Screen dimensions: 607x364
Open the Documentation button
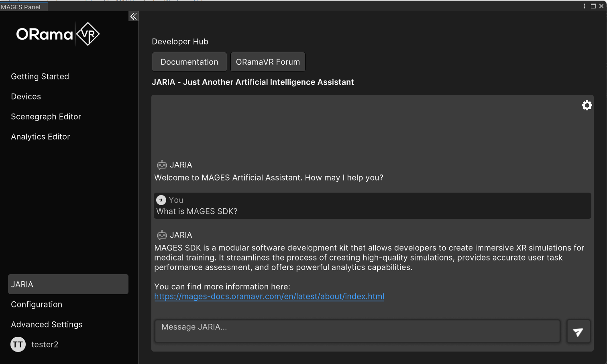[x=189, y=62]
